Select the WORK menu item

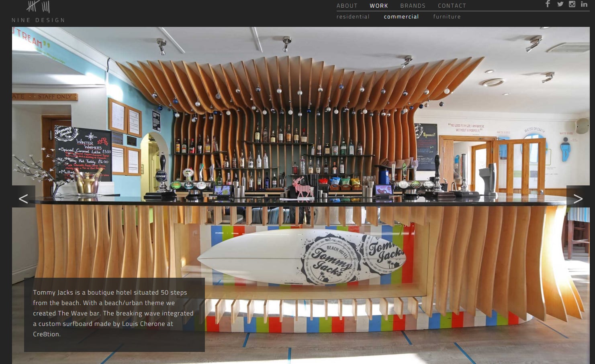[x=379, y=6]
